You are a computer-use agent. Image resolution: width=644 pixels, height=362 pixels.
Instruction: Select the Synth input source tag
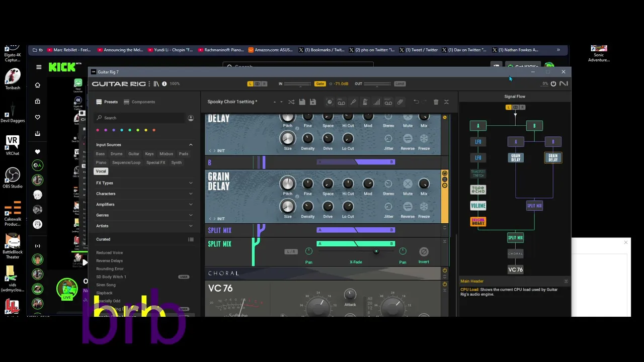pos(176,162)
